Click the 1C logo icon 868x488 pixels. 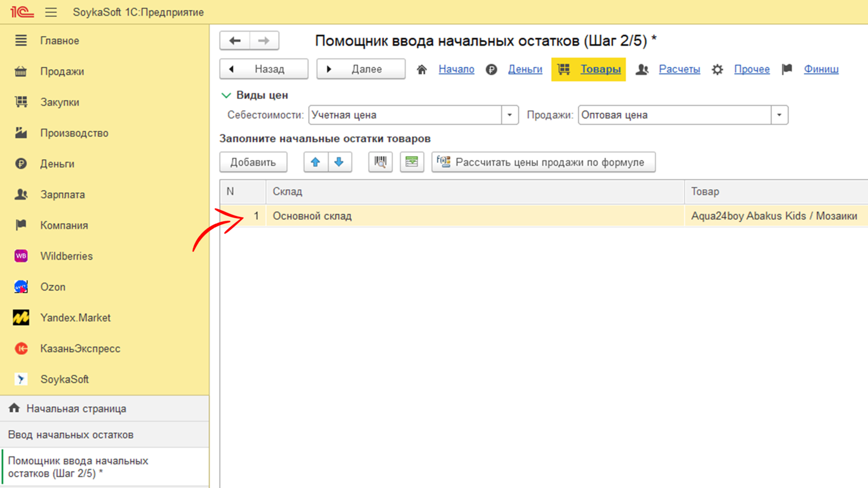click(22, 11)
